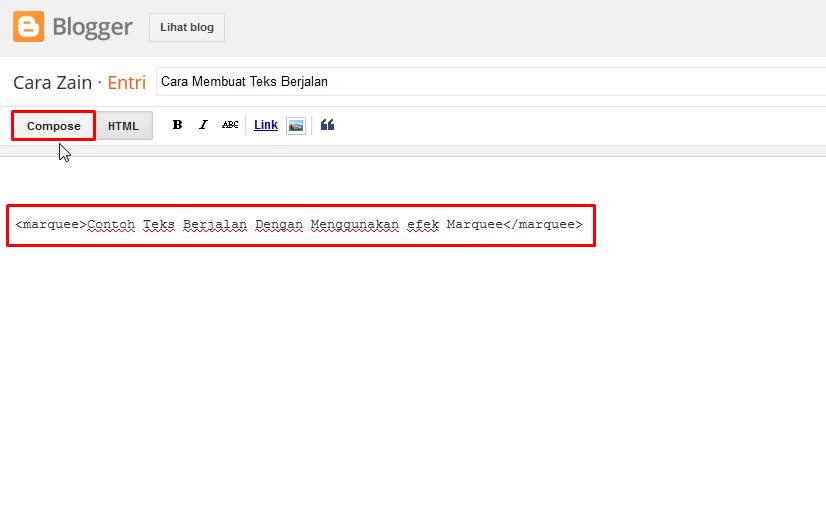Apply strikethrough with the ABC icon
The image size is (826, 518).
230,125
